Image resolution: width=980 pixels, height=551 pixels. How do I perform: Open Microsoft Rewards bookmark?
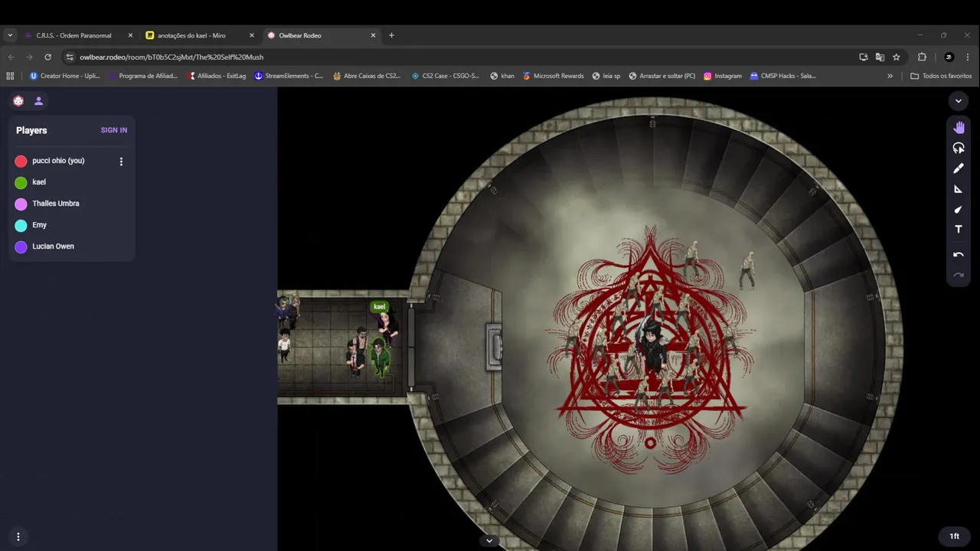553,76
